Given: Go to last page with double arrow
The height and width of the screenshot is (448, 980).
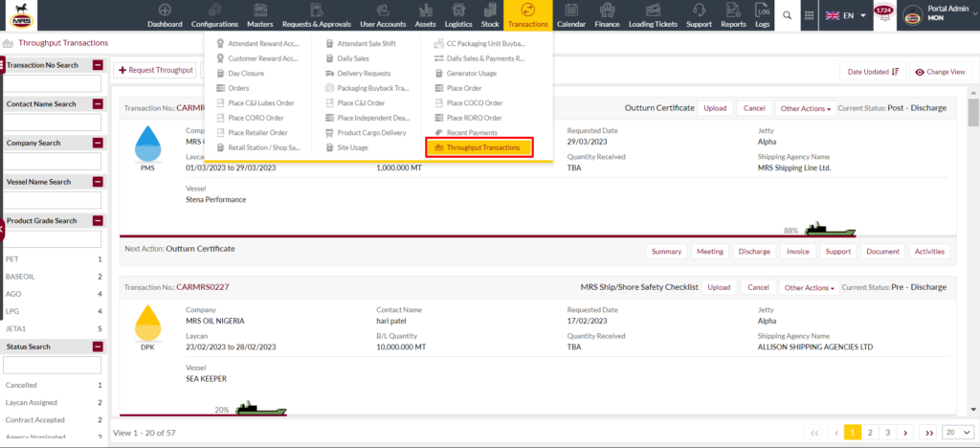Looking at the screenshot, I should (929, 433).
